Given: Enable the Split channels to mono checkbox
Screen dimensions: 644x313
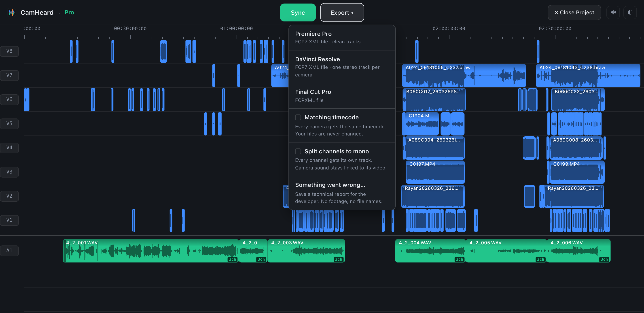Looking at the screenshot, I should 298,151.
